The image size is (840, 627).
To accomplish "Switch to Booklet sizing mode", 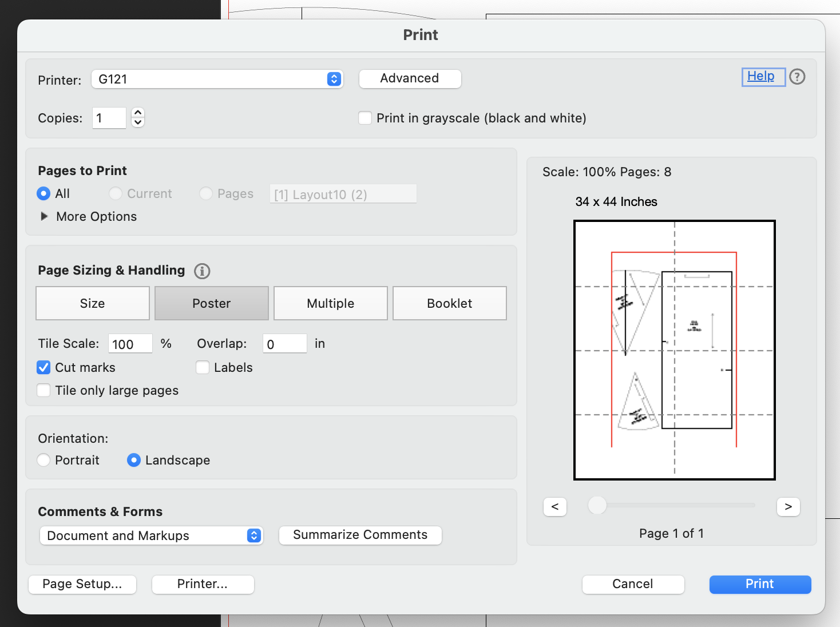I will pyautogui.click(x=449, y=303).
